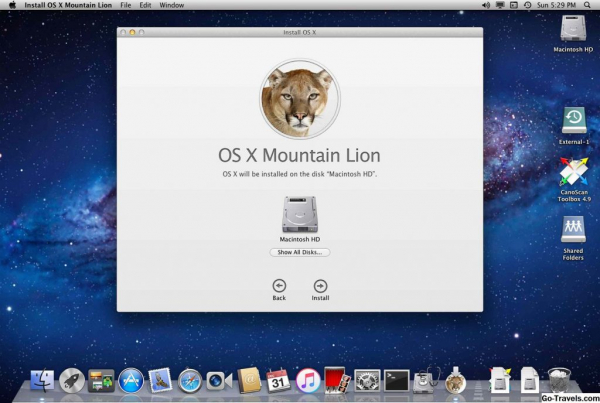Select the Macintosh HD desktop icon
The height and width of the screenshot is (403, 600).
click(573, 28)
